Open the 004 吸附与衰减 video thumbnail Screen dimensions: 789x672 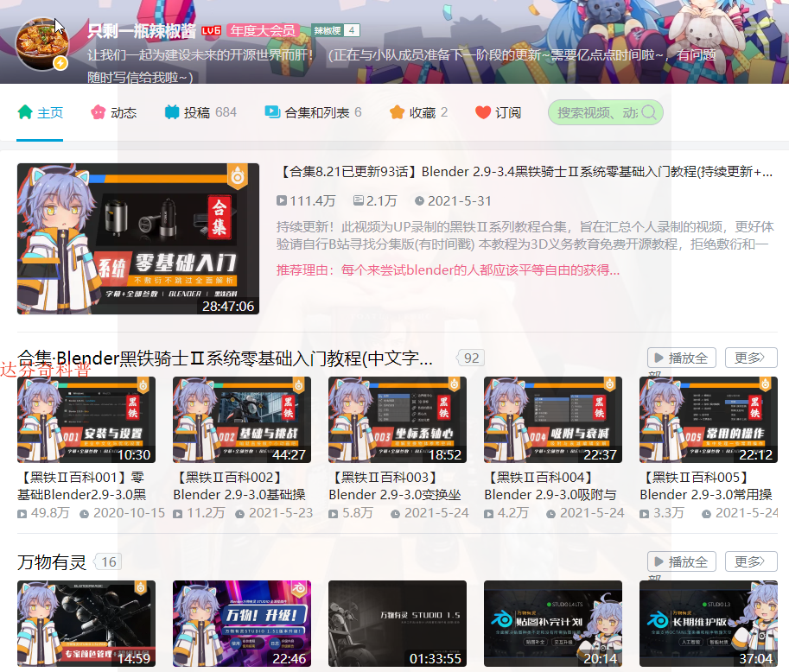click(553, 420)
